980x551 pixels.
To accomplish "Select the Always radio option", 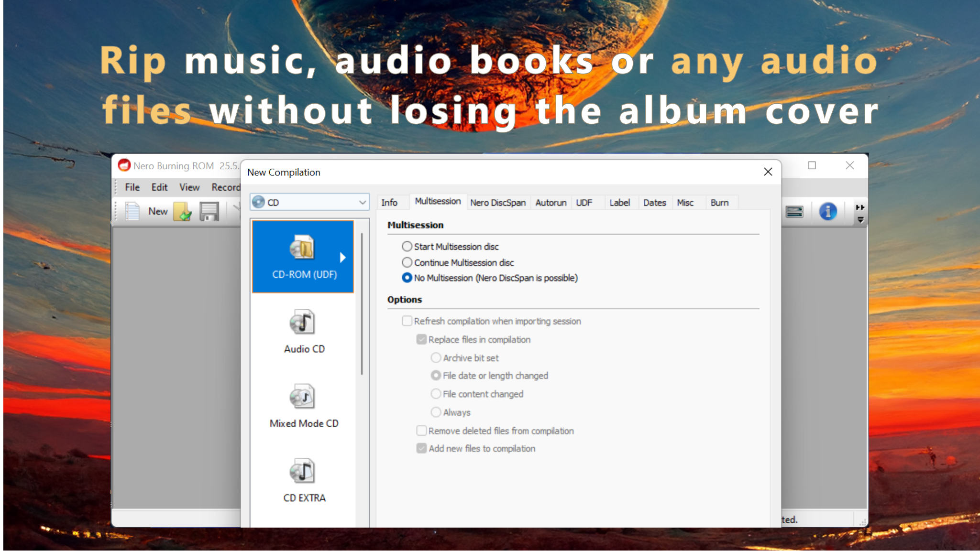I will (436, 412).
